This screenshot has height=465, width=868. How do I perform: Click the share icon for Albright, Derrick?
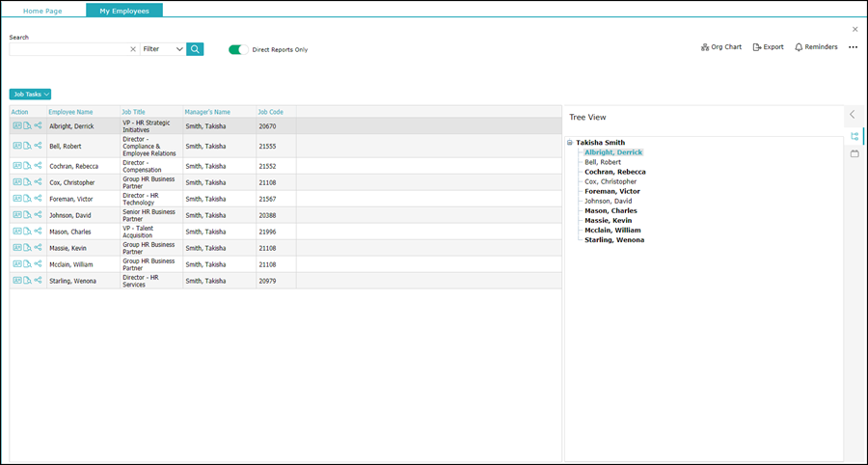coord(39,125)
